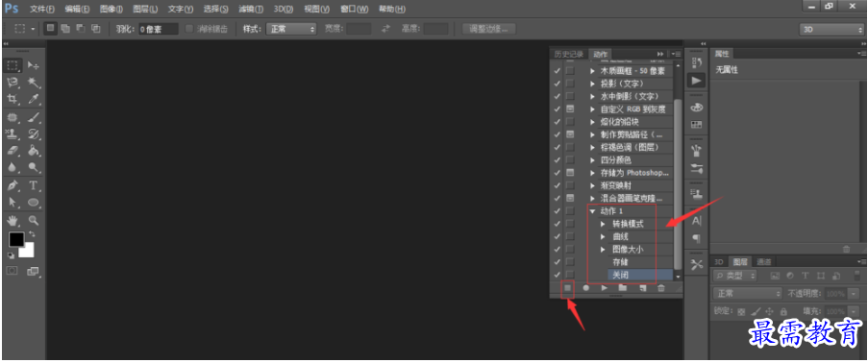The width and height of the screenshot is (868, 363).
Task: Select the Paint Bucket tool
Action: (34, 150)
